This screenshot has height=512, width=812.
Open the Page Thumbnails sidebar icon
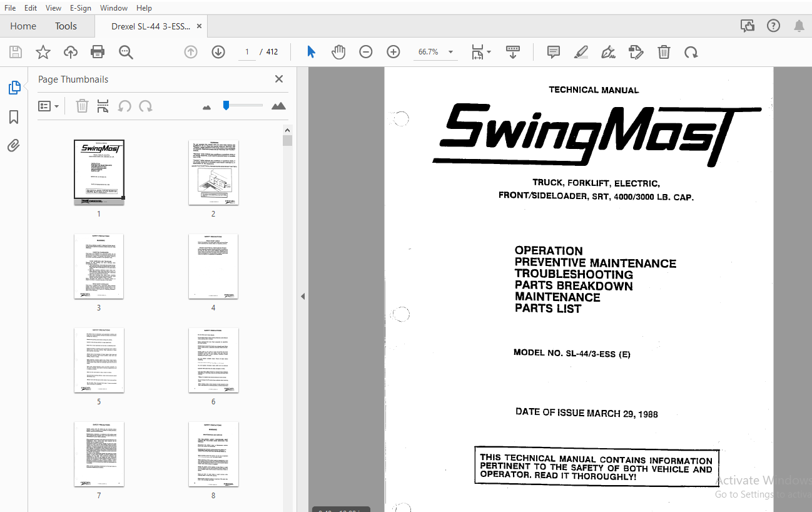14,88
